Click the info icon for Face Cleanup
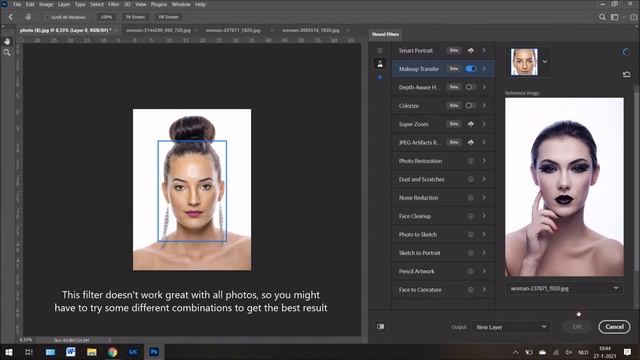 tap(471, 216)
